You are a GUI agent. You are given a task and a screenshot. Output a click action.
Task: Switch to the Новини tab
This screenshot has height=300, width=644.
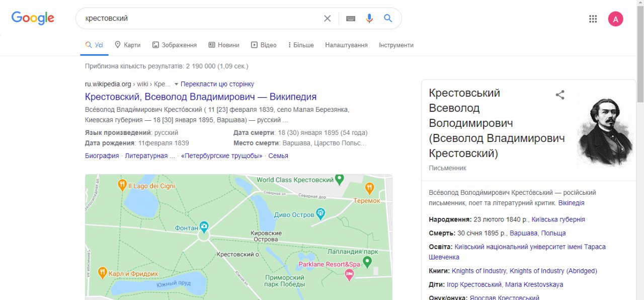[x=224, y=45]
